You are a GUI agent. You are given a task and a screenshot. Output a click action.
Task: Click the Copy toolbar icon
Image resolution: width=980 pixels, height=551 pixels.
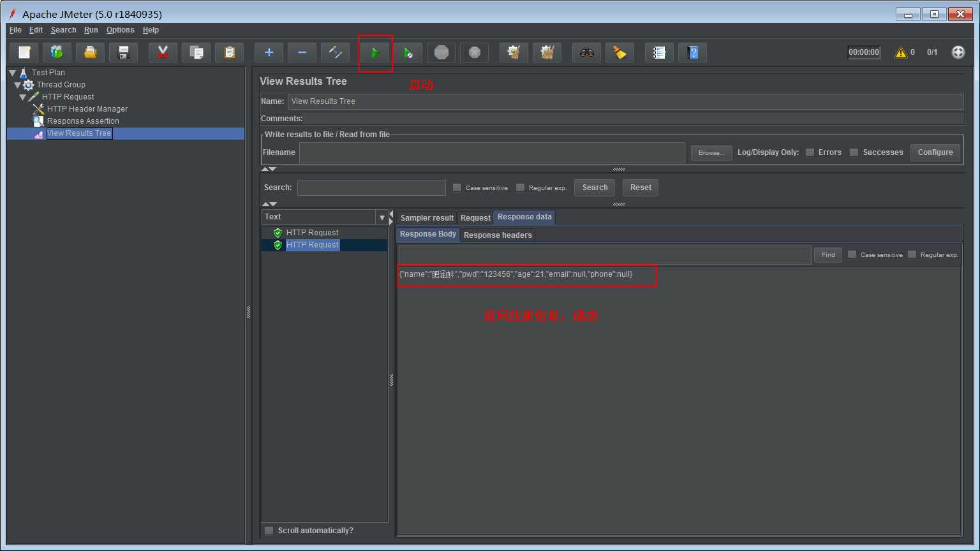[x=197, y=52]
